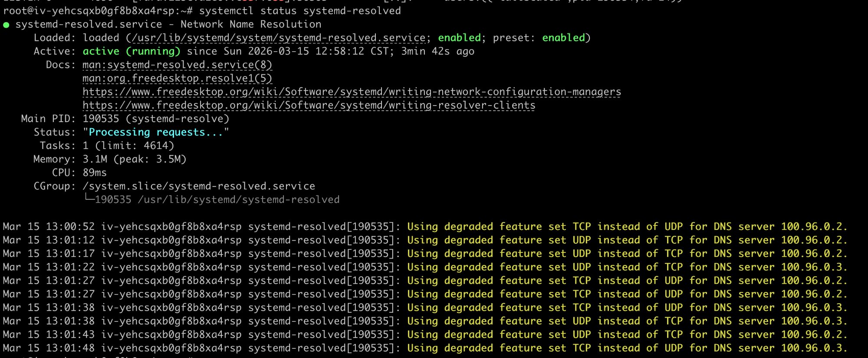Click the "Main PID:" field label
Image resolution: width=868 pixels, height=358 pixels.
click(49, 119)
